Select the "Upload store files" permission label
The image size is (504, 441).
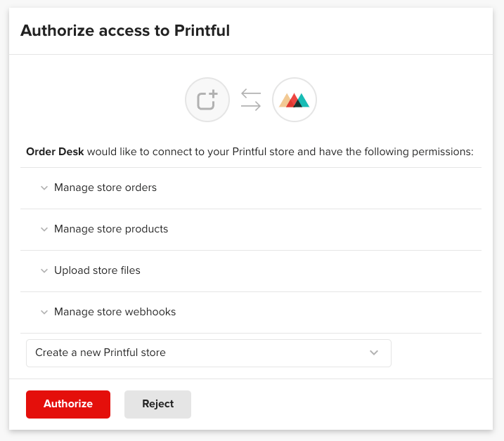(x=97, y=271)
